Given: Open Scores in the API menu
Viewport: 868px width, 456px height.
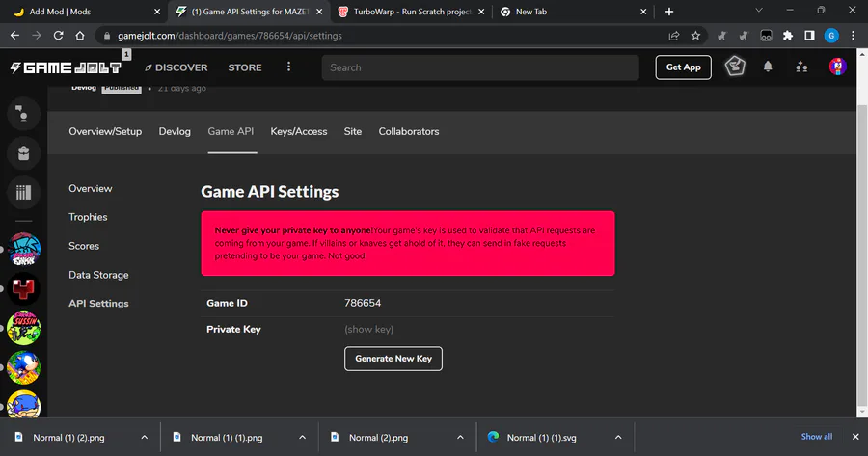Looking at the screenshot, I should point(84,246).
